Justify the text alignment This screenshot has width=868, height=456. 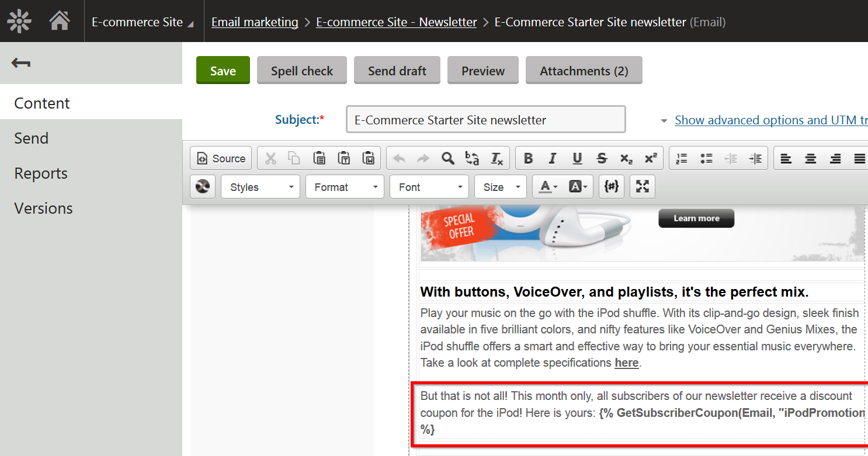(x=859, y=158)
